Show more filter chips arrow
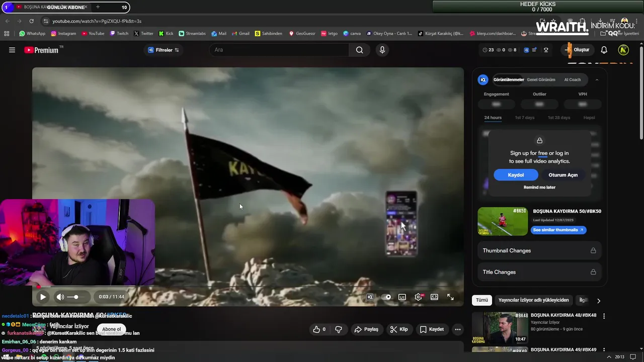Screen dimensions: 644x362 [598, 301]
